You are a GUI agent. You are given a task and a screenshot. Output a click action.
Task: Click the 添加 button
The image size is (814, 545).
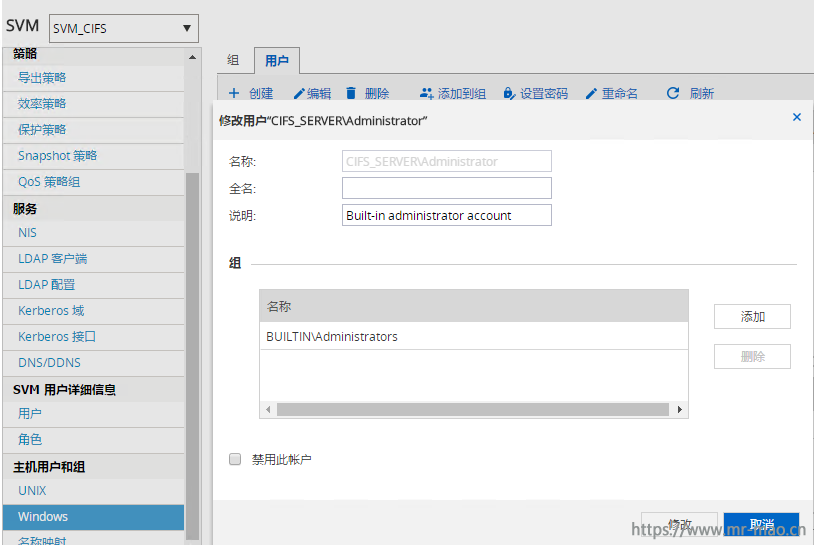[x=752, y=317]
